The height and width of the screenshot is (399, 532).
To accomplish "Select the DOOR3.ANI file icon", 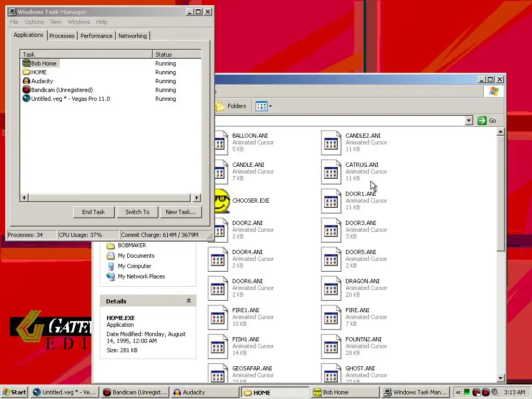I will 331,230.
